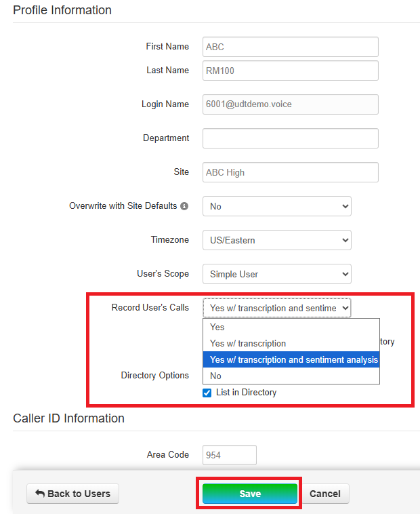Click the Record User's Calls dropdown arrow
This screenshot has width=420, height=514.
[x=345, y=308]
